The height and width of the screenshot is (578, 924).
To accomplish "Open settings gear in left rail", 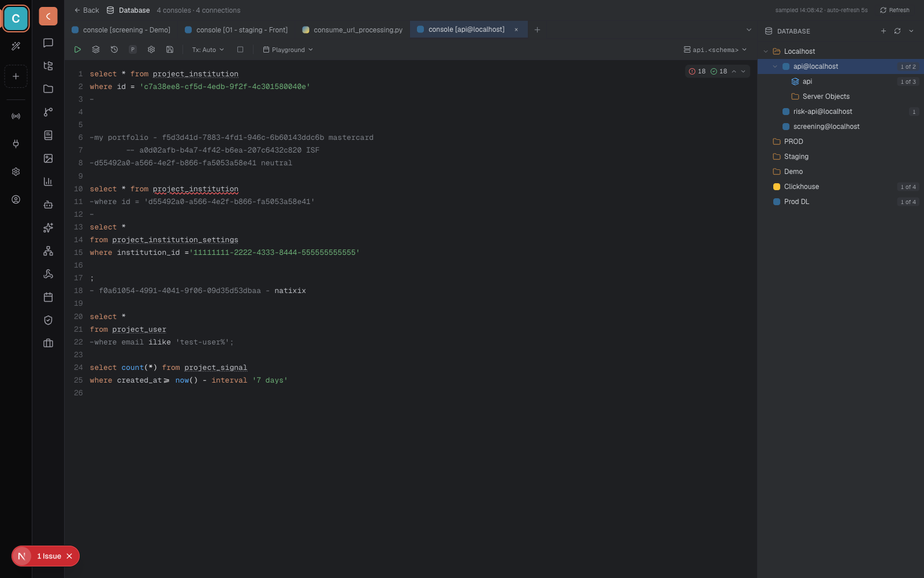I will pos(16,172).
